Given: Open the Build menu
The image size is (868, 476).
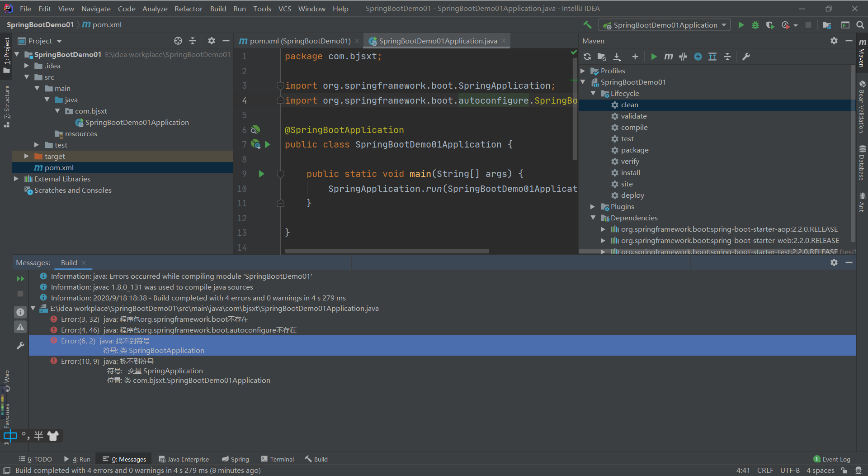Looking at the screenshot, I should 218,9.
